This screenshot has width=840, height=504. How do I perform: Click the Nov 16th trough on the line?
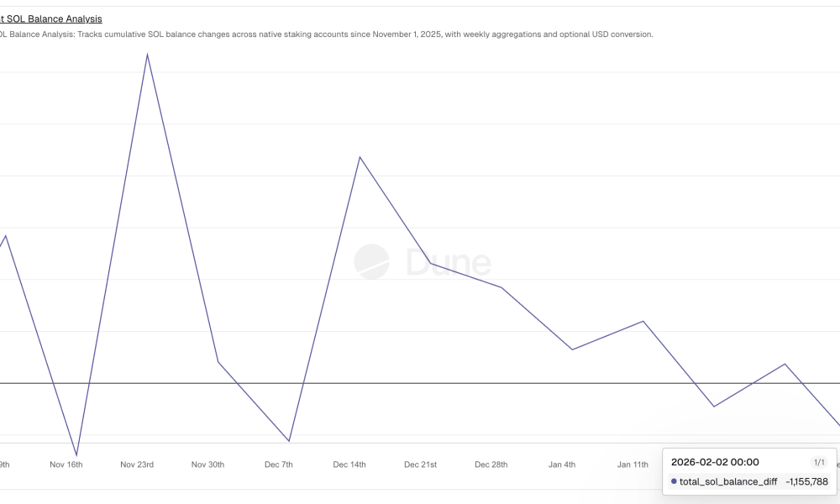(x=76, y=455)
